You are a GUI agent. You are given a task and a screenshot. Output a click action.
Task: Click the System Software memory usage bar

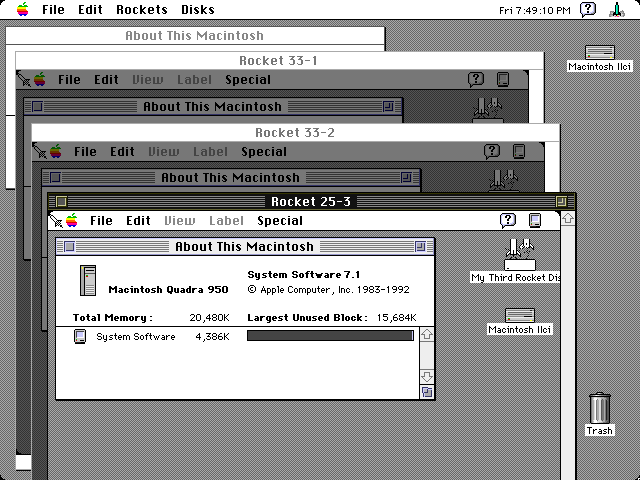[x=330, y=337]
